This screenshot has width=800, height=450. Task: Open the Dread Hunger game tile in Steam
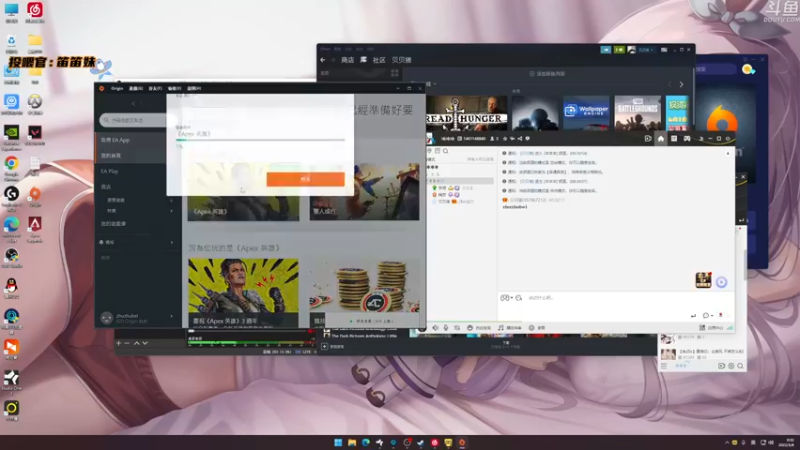coord(467,113)
